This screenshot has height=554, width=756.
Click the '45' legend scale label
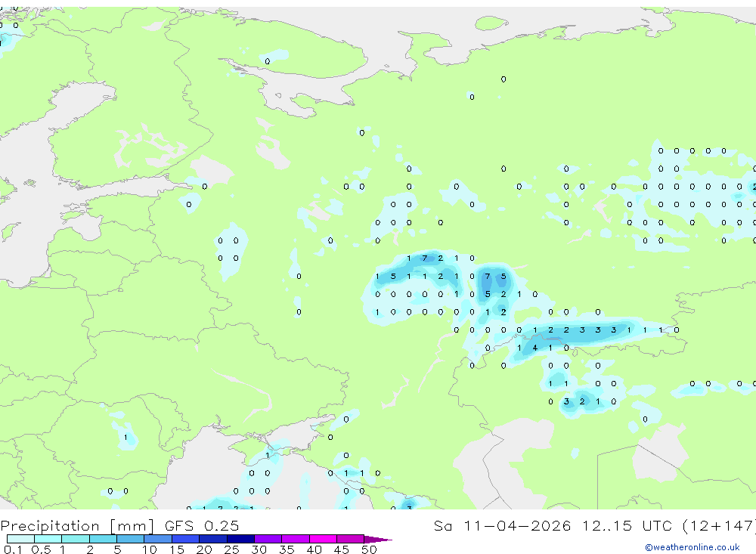(x=342, y=549)
